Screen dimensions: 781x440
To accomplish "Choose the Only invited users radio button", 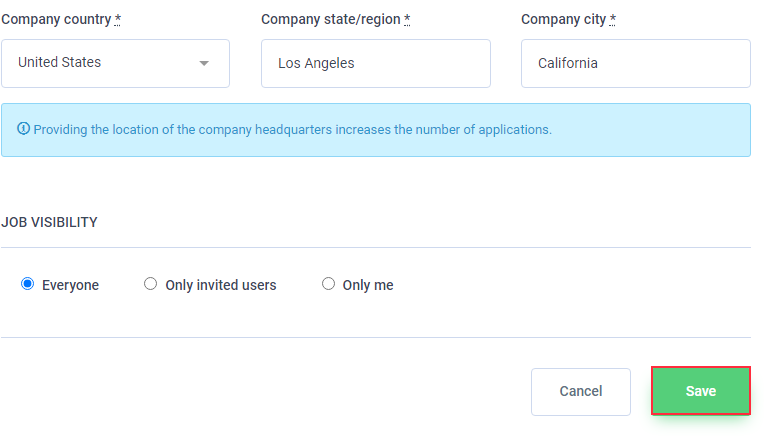I will (x=150, y=284).
